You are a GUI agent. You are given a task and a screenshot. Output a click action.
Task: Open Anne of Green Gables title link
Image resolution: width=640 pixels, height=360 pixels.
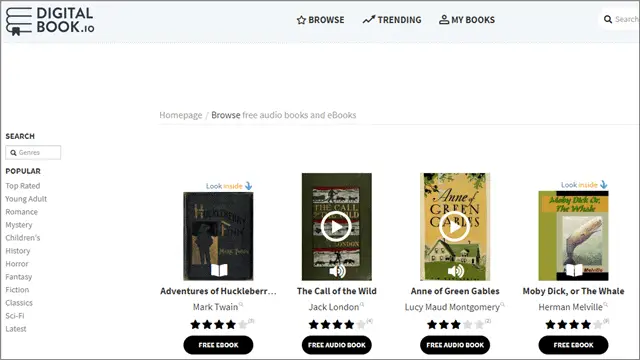(x=455, y=291)
